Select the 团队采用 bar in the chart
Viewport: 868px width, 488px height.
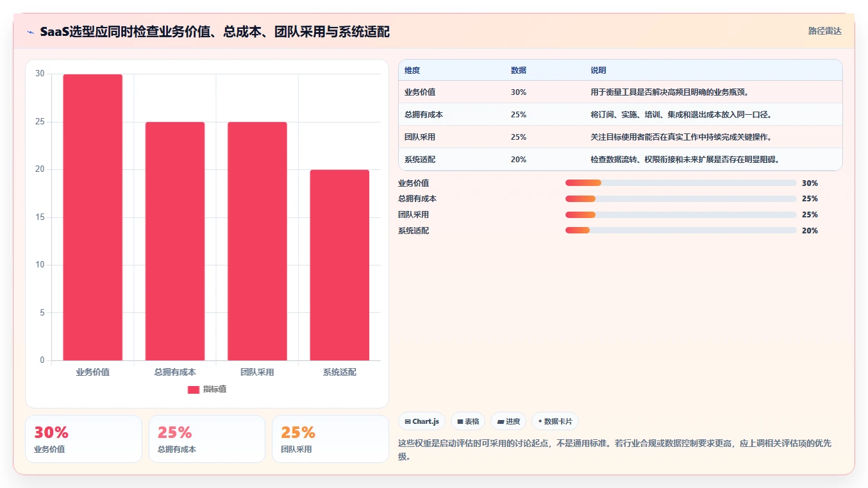pos(257,241)
